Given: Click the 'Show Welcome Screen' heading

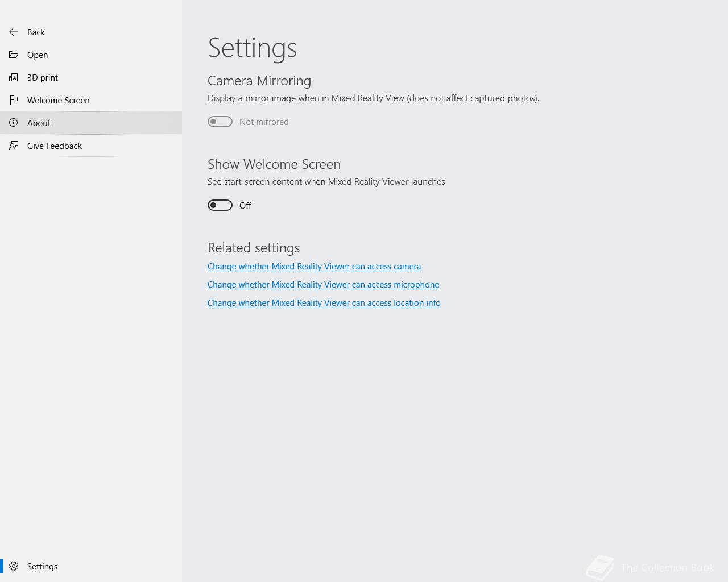Looking at the screenshot, I should pos(274,164).
